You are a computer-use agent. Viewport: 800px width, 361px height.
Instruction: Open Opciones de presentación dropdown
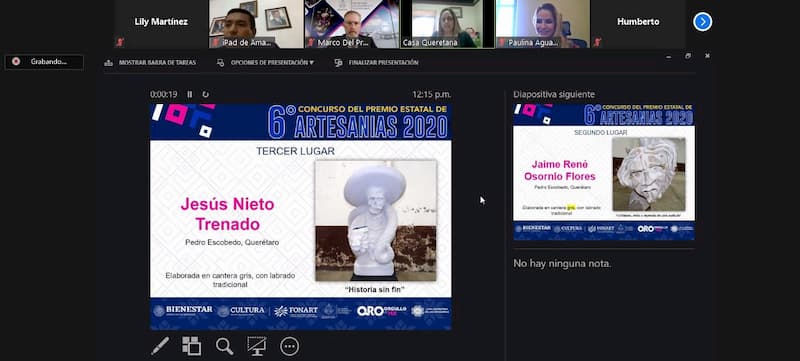click(x=265, y=63)
